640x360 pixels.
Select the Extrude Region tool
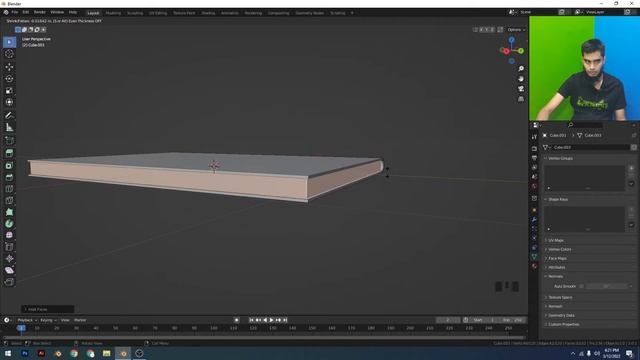click(9, 153)
